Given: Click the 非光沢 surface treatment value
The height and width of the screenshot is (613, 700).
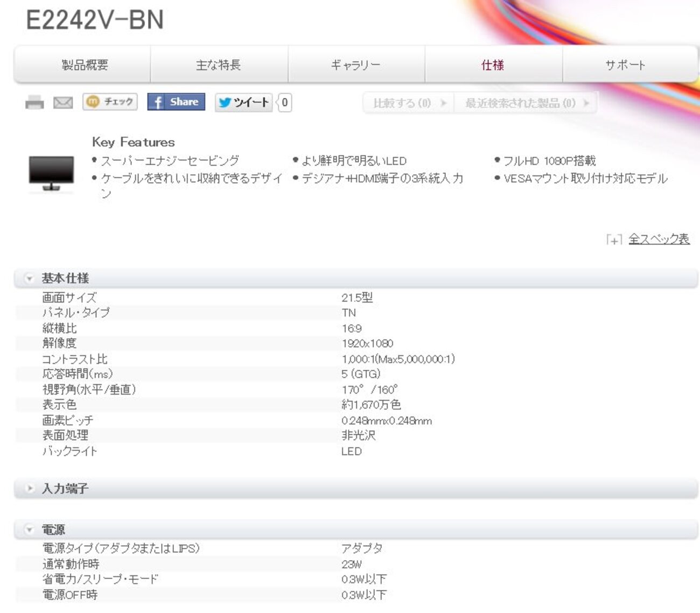Looking at the screenshot, I should point(358,435).
